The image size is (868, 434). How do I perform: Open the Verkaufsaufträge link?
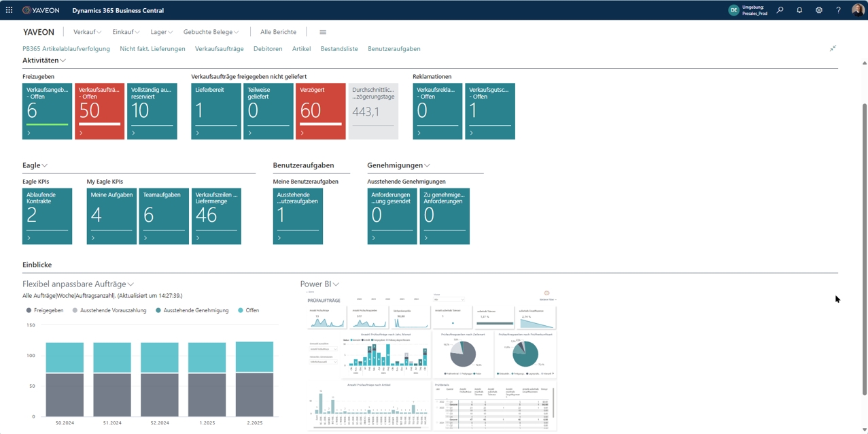pos(219,49)
